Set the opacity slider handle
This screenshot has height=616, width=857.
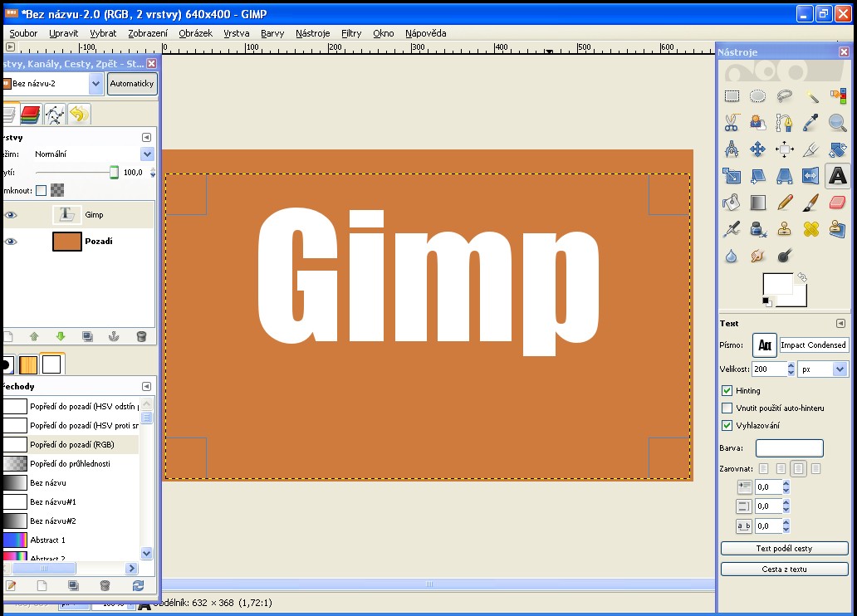114,173
